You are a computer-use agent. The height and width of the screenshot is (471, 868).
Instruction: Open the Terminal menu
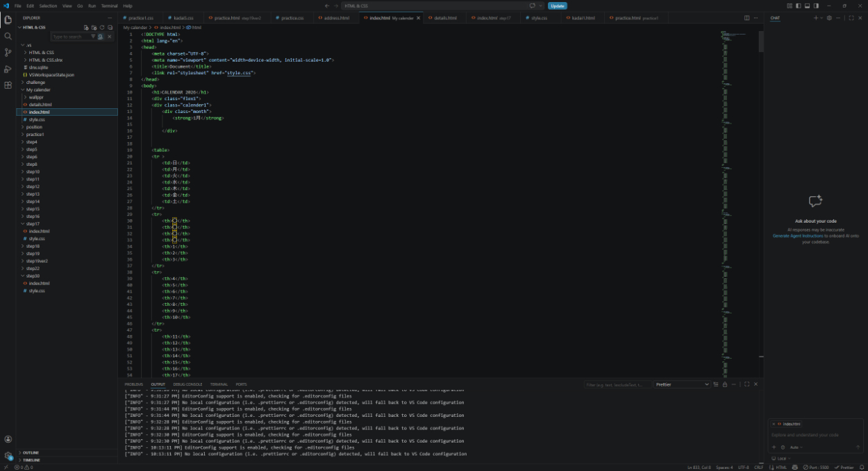click(x=109, y=6)
